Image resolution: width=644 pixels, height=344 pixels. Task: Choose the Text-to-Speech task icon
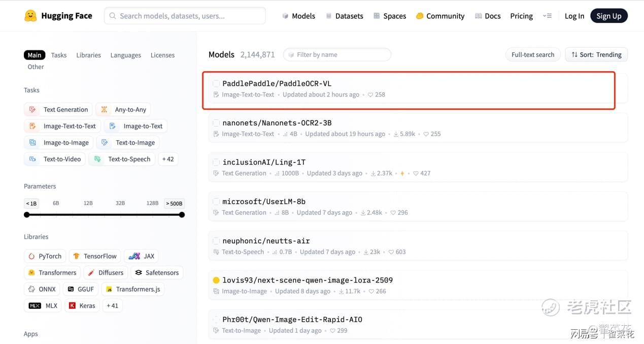tap(97, 159)
